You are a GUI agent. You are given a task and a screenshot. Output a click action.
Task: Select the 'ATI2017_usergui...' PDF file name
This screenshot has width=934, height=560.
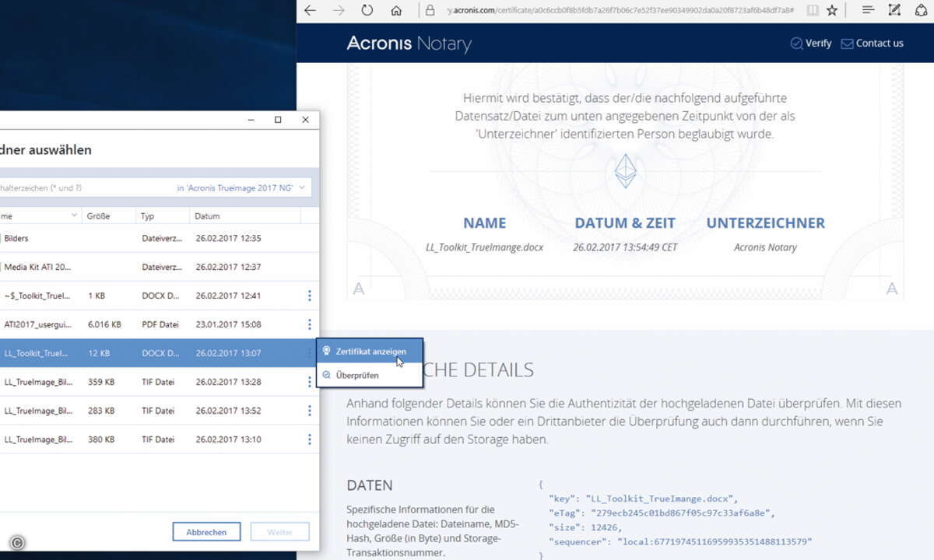pos(37,324)
